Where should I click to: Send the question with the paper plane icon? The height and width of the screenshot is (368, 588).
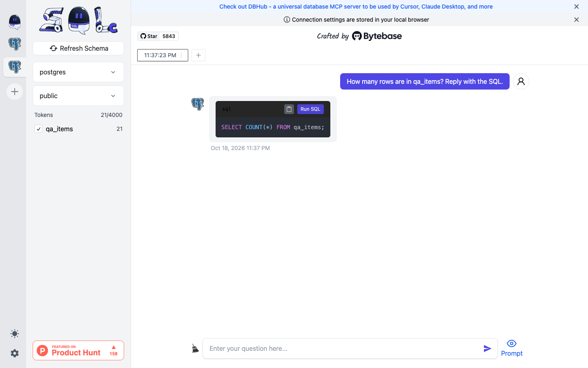pyautogui.click(x=488, y=348)
